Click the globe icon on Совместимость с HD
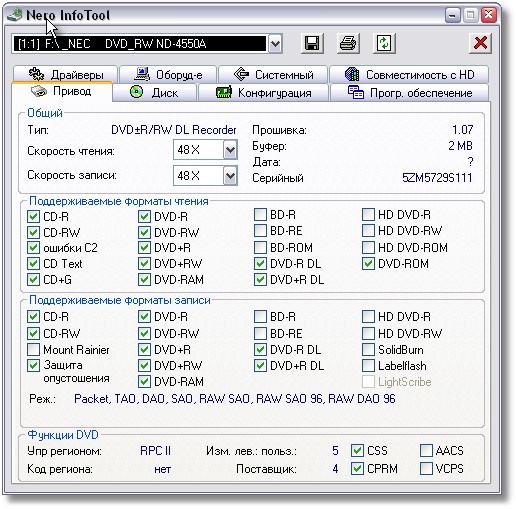This screenshot has width=516, height=509. pyautogui.click(x=352, y=74)
